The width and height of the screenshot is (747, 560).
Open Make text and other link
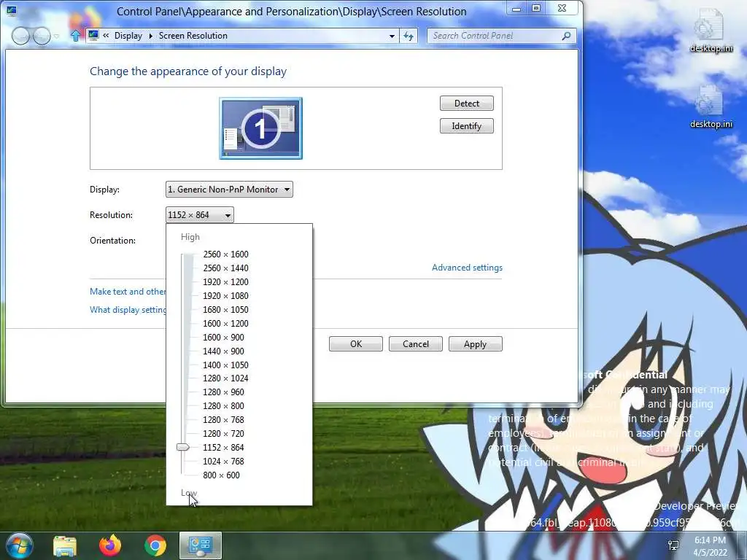point(128,292)
